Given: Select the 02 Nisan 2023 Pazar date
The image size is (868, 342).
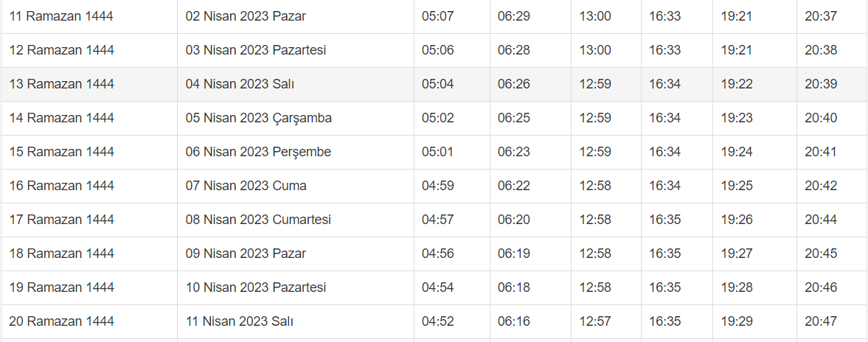Looking at the screenshot, I should (246, 16).
